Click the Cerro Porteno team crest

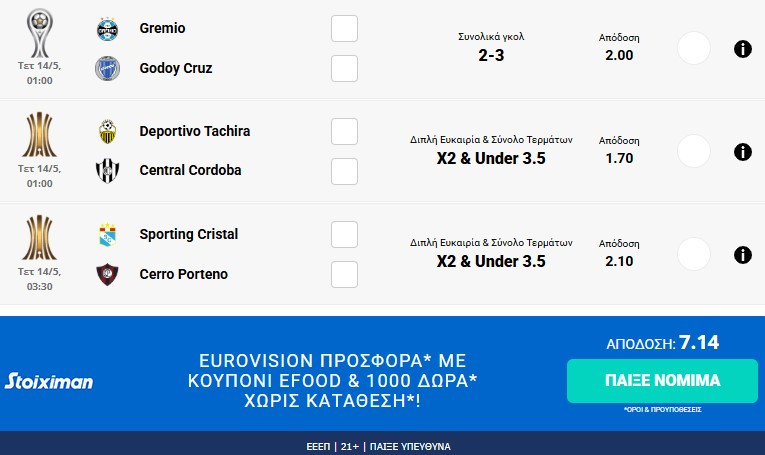107,274
